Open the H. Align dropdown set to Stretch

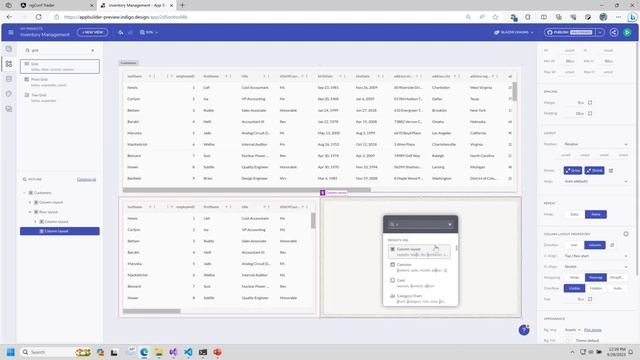click(x=596, y=267)
